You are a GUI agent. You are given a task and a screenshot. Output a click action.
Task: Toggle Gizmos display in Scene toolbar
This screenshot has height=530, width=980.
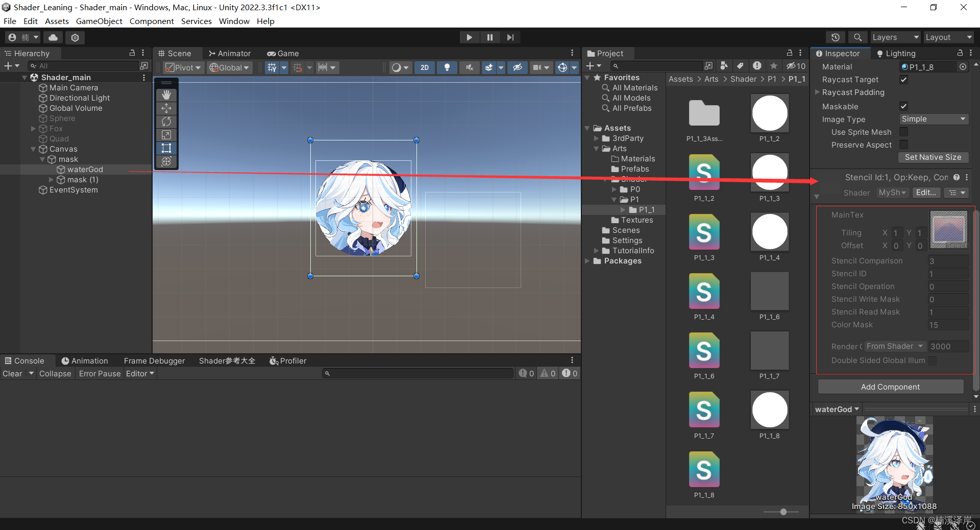pyautogui.click(x=562, y=67)
